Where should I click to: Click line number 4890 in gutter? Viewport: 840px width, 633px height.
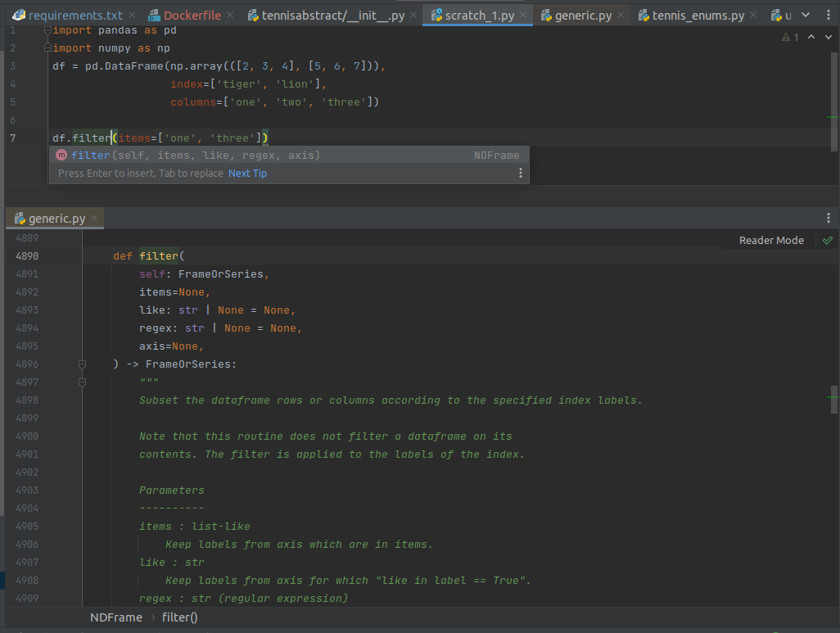tap(27, 255)
